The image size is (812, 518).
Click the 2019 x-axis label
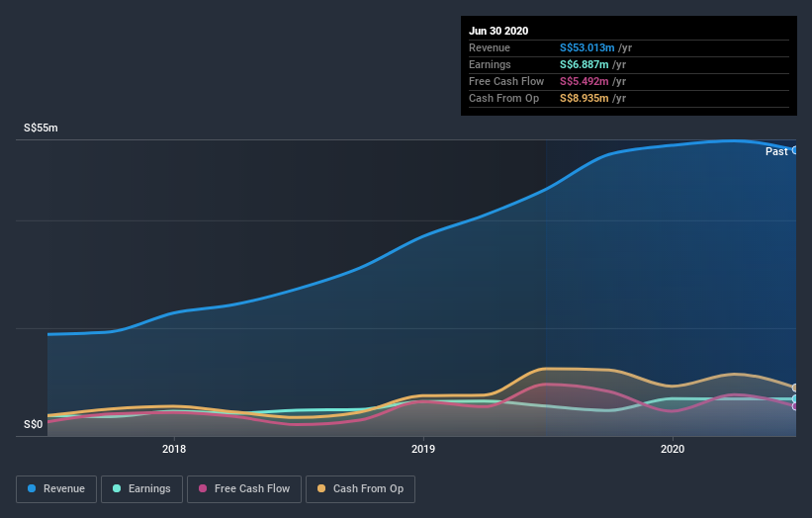(x=423, y=449)
